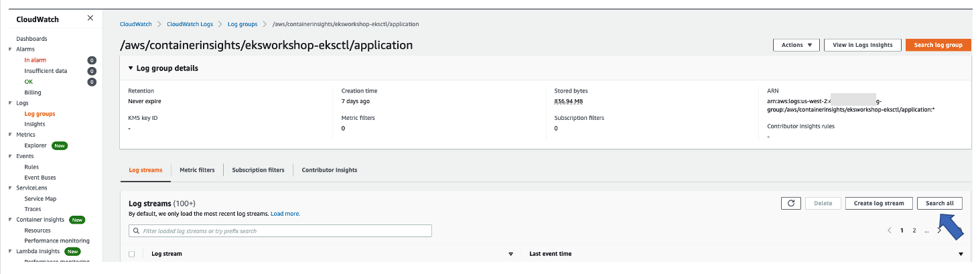The width and height of the screenshot is (980, 274).
Task: Open Event Buses in sidebar
Action: [x=40, y=178]
